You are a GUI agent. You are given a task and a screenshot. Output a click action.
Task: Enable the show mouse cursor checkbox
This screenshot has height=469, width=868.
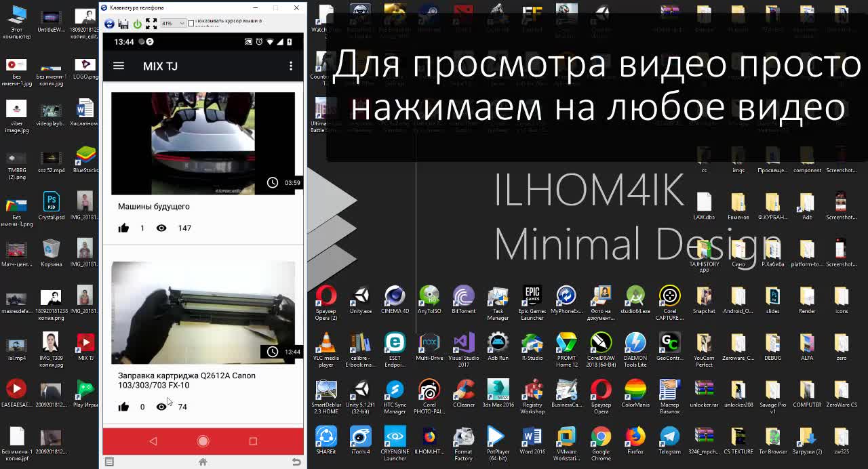click(x=191, y=24)
